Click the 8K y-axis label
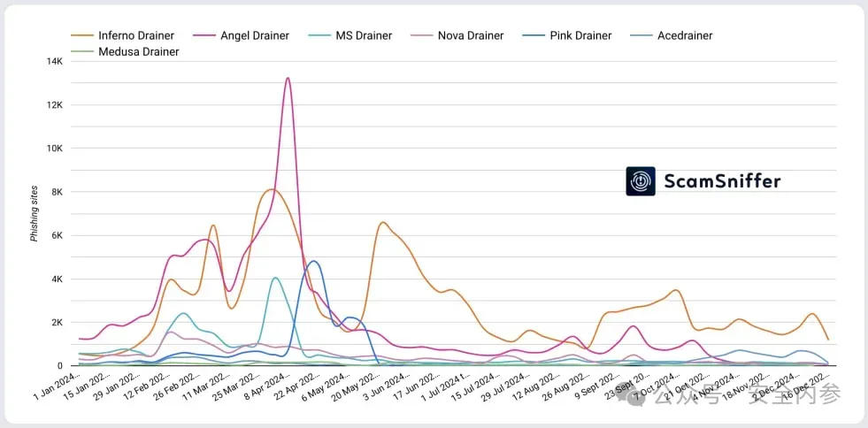This screenshot has width=868, height=428. (57, 192)
